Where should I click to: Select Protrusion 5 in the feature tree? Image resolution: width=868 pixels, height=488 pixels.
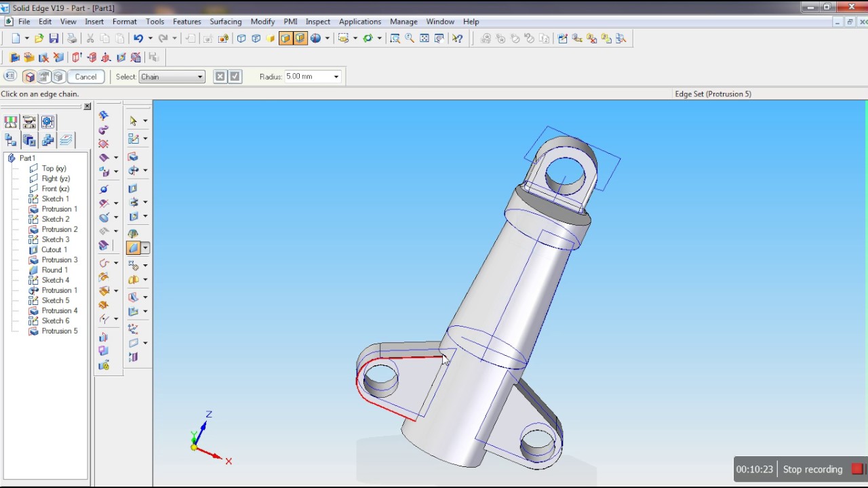pos(60,331)
